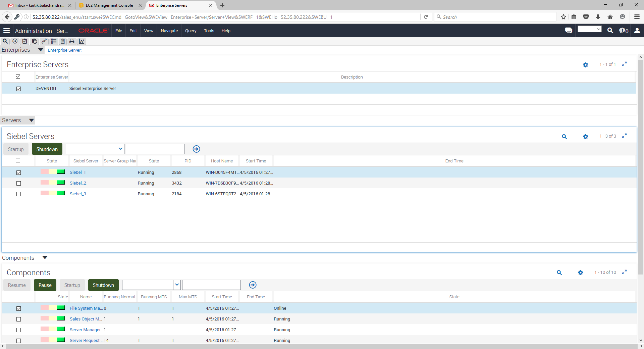
Task: Click the bulleted list toolbar icon
Action: (54, 41)
